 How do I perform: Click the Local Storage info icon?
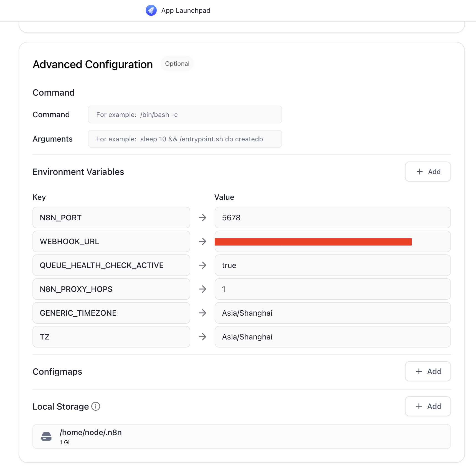point(96,406)
